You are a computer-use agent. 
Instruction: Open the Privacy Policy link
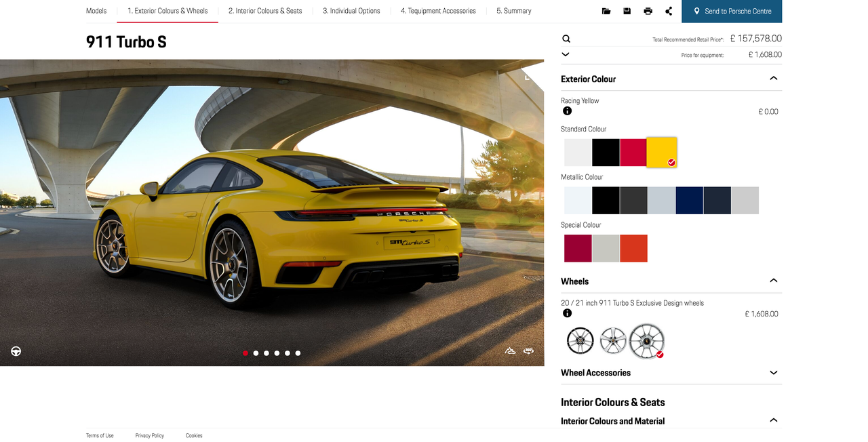pyautogui.click(x=149, y=435)
